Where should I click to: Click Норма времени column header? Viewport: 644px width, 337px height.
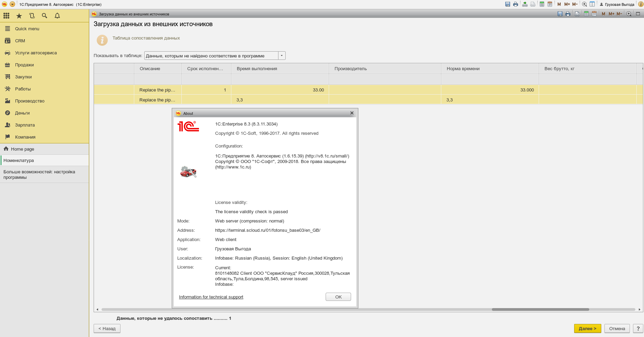pyautogui.click(x=490, y=68)
